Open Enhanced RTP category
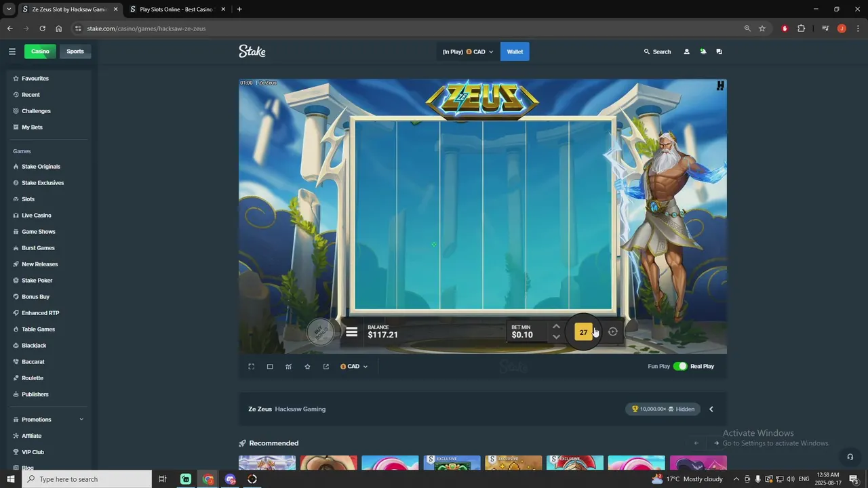This screenshot has width=868, height=488. pos(47,313)
